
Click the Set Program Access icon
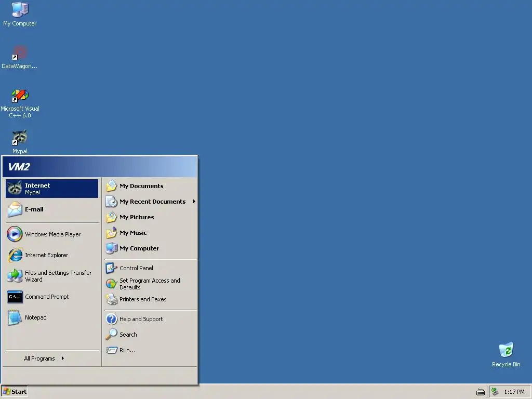click(x=111, y=284)
